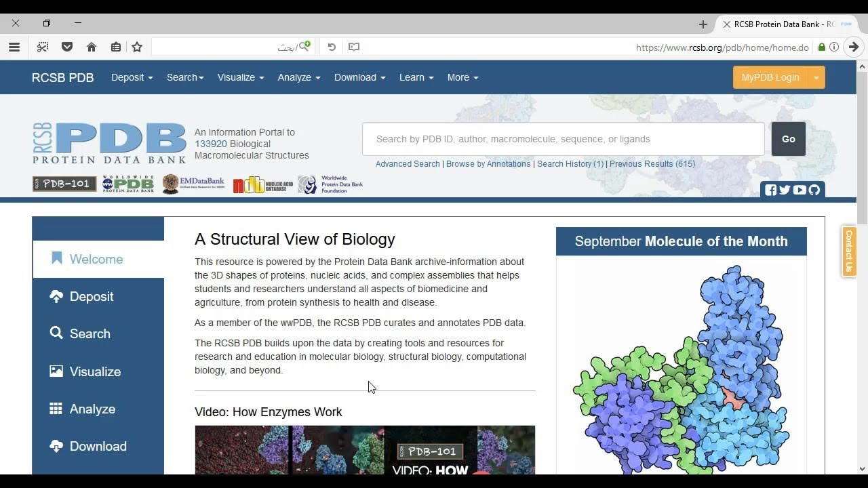Focus the PDB ID search input field

[x=564, y=139]
